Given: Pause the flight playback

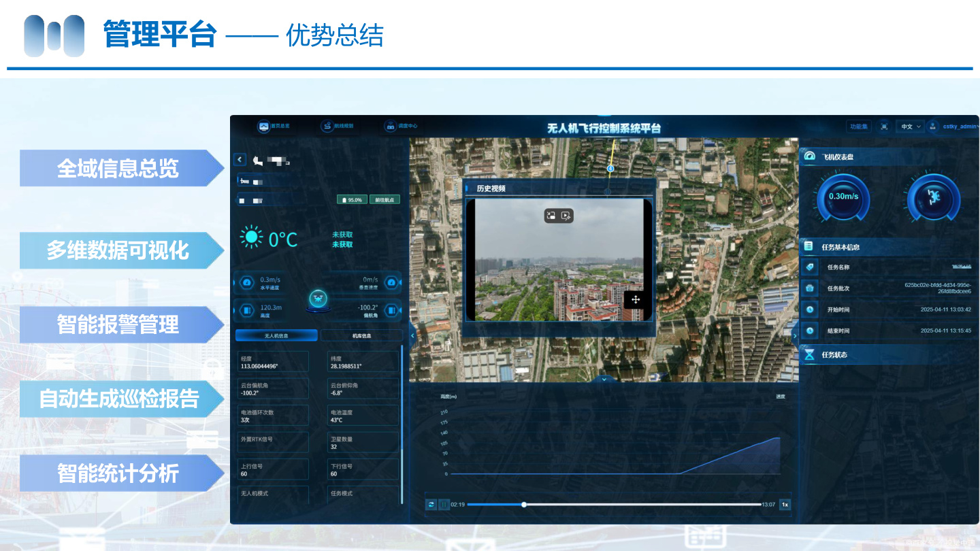Looking at the screenshot, I should 444,504.
